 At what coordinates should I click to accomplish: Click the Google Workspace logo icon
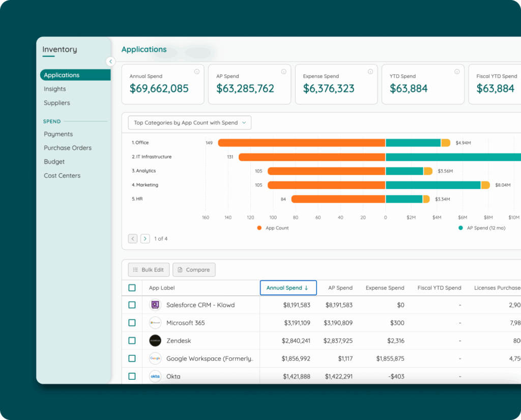pos(155,358)
